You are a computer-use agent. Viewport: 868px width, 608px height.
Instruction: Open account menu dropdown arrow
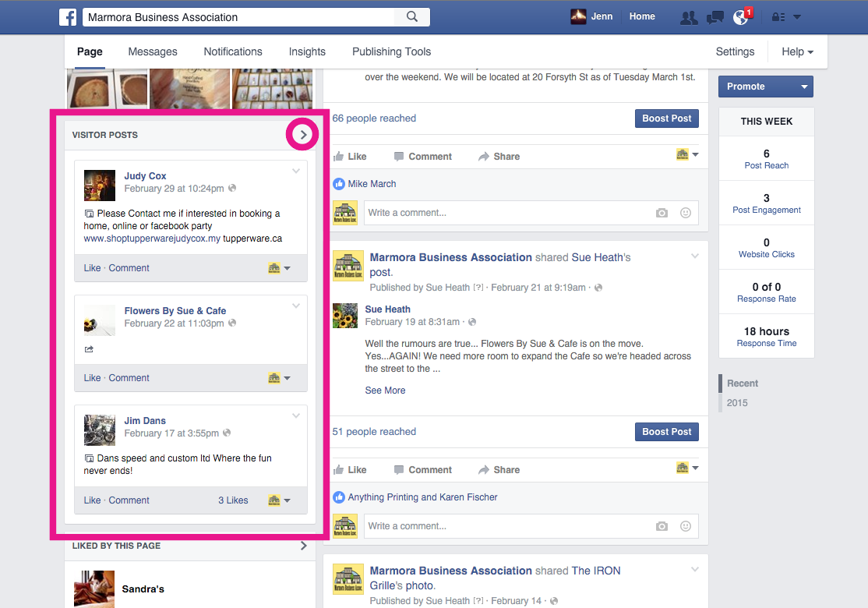[x=797, y=17]
